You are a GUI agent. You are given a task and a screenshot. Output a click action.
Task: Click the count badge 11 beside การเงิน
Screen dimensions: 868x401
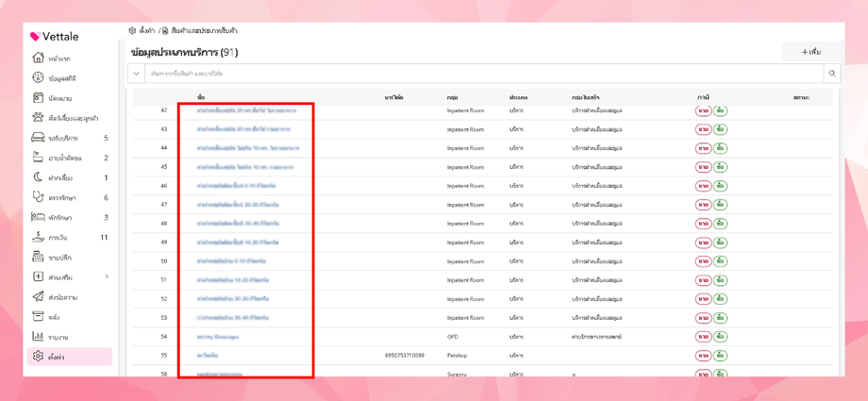(104, 238)
